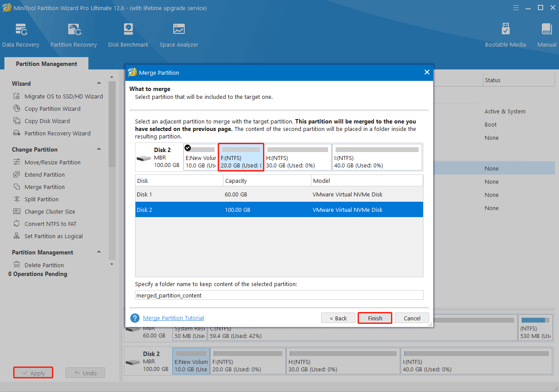This screenshot has height=392, width=559.
Task: Click the blue help question mark icon
Action: coord(135,318)
